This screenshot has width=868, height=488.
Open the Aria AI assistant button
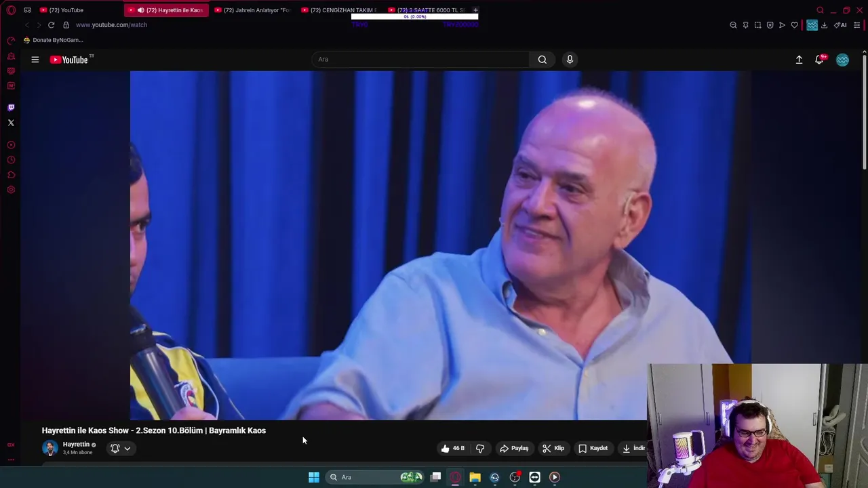(x=840, y=25)
